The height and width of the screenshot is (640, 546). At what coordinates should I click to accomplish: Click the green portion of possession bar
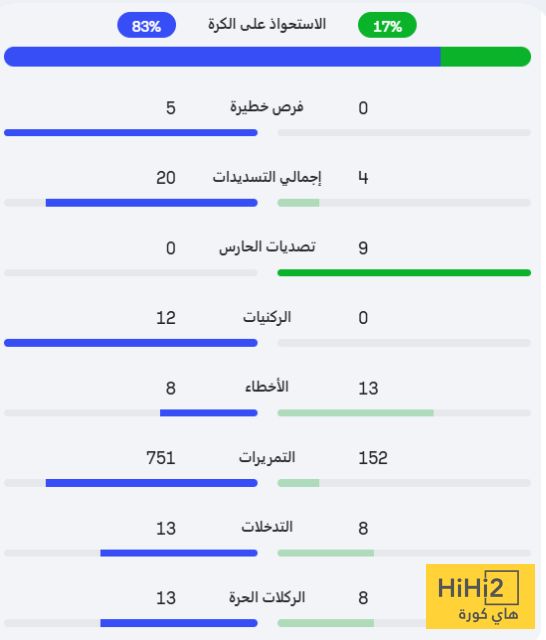point(486,56)
